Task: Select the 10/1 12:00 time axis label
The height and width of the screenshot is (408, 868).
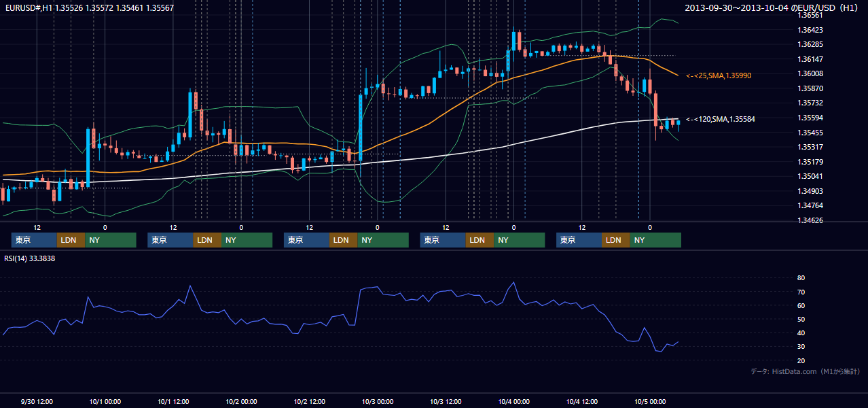Action: point(173,401)
